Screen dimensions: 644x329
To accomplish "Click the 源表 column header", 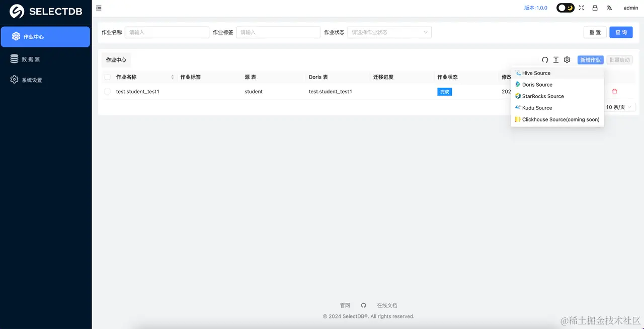I will coord(251,77).
